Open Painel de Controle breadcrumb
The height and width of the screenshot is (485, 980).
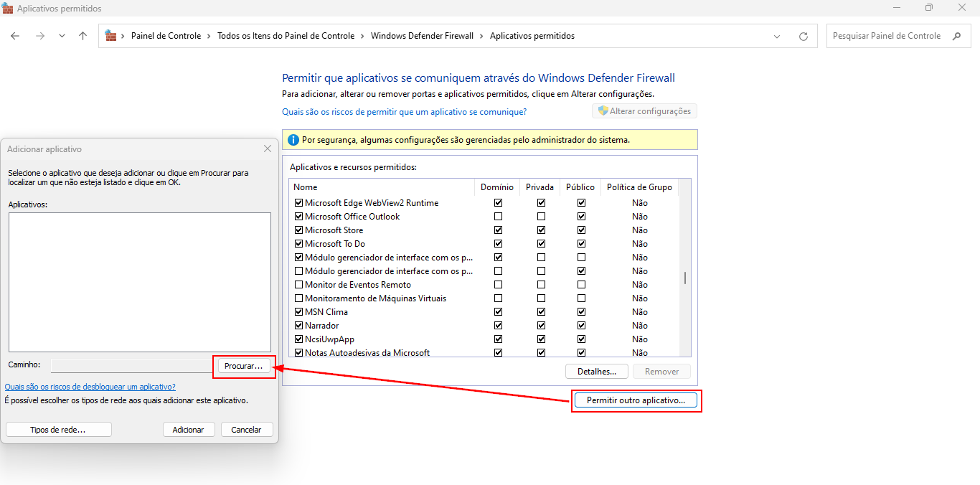166,36
